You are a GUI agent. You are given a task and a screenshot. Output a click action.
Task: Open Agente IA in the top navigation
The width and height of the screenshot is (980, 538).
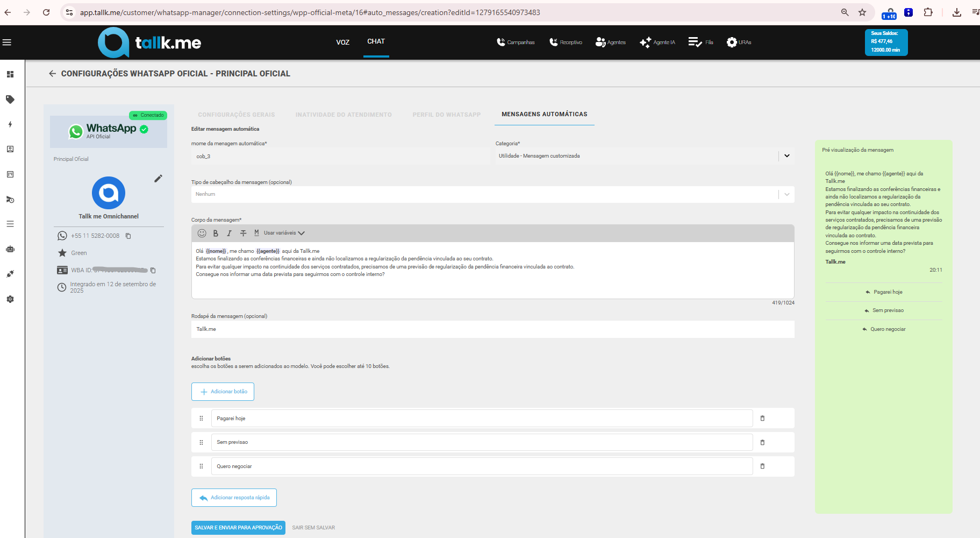coord(657,43)
